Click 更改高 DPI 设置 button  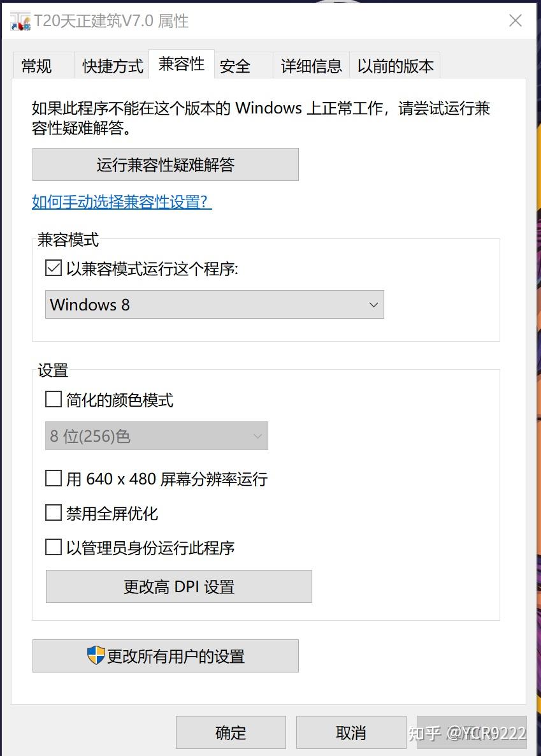[178, 586]
